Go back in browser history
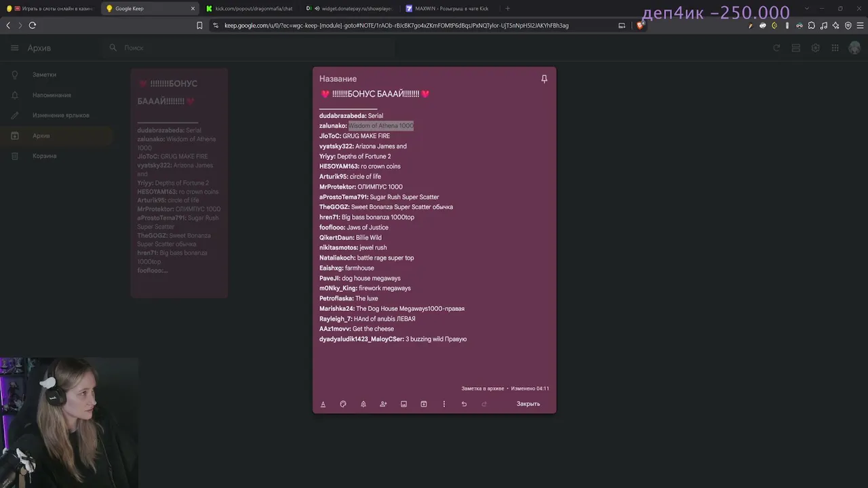The width and height of the screenshot is (868, 488). pyautogui.click(x=8, y=26)
